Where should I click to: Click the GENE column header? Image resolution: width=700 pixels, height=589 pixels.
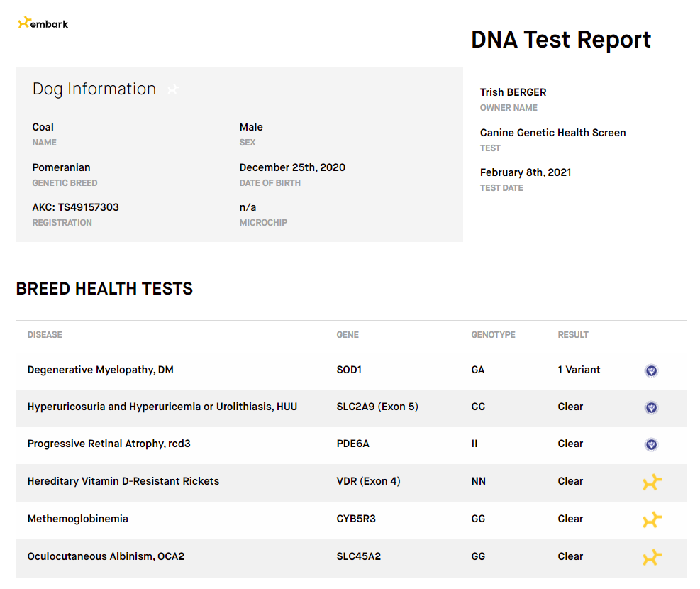pos(348,335)
